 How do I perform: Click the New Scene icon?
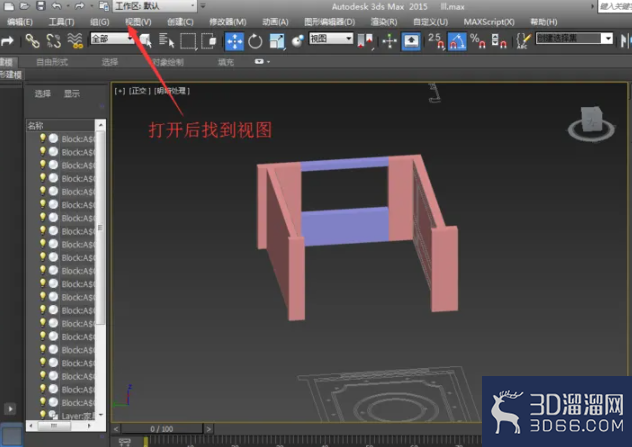click(9, 6)
